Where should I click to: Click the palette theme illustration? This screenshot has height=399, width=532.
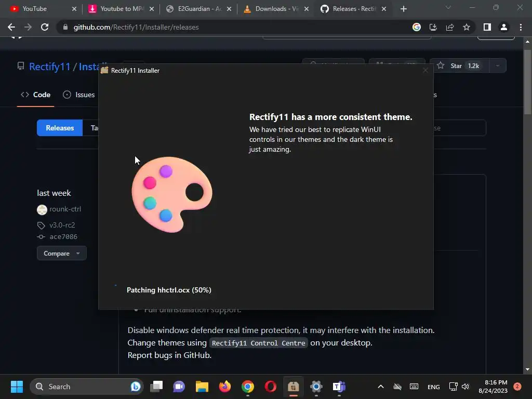171,194
